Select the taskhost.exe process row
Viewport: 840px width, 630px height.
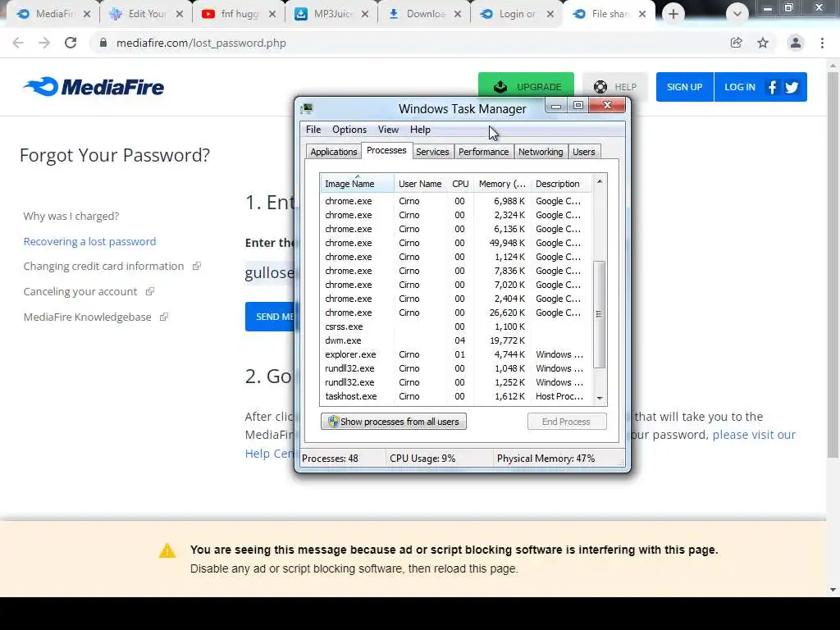[456, 396]
